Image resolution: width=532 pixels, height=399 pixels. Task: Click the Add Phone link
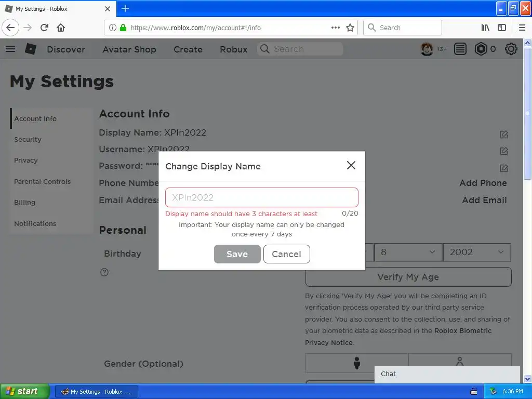(x=483, y=183)
